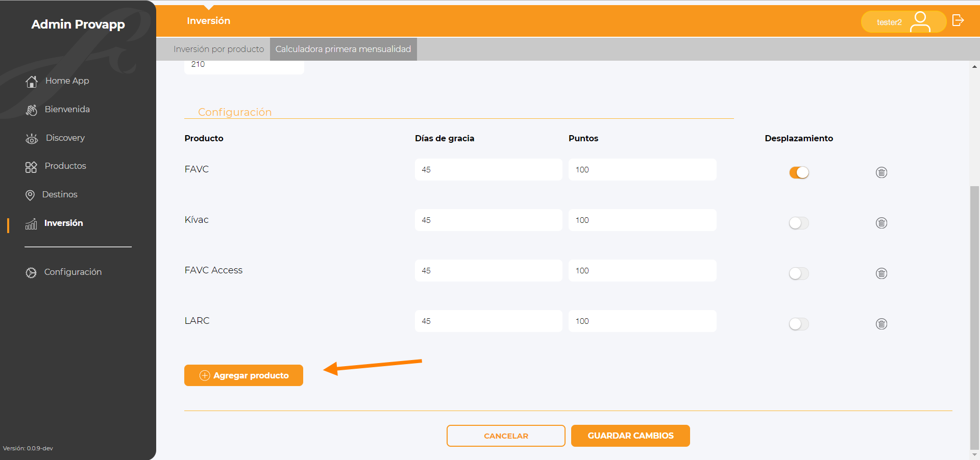The width and height of the screenshot is (980, 460).
Task: Click the Puntos column header
Action: (x=583, y=138)
